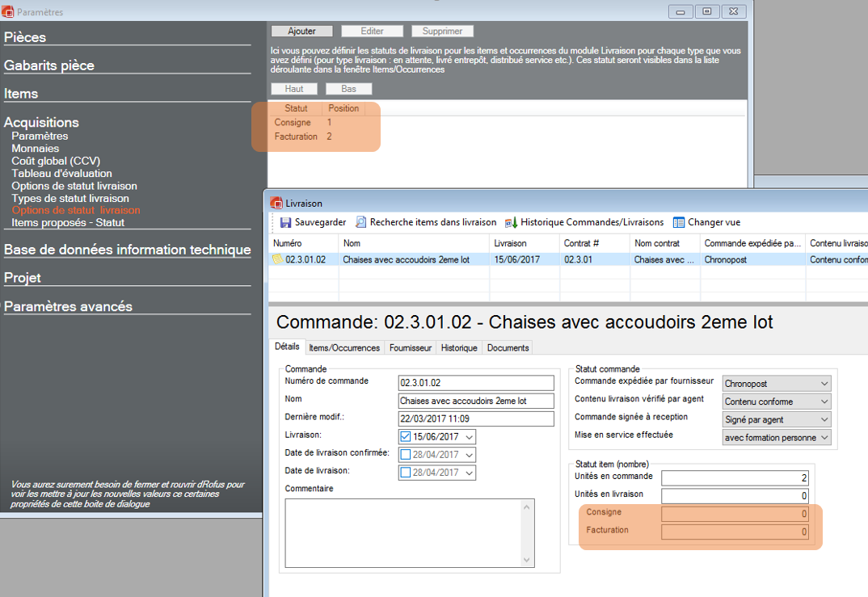
Task: Click the Sauvegarder save icon
Action: [x=285, y=222]
